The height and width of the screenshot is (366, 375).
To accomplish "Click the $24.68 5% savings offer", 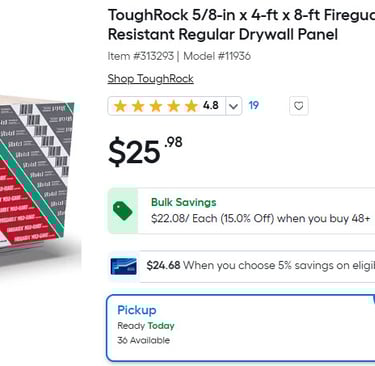I will tap(261, 265).
